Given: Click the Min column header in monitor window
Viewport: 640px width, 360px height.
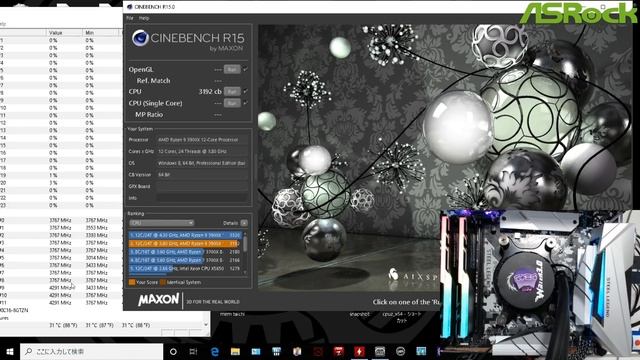Looking at the screenshot, I should (89, 33).
